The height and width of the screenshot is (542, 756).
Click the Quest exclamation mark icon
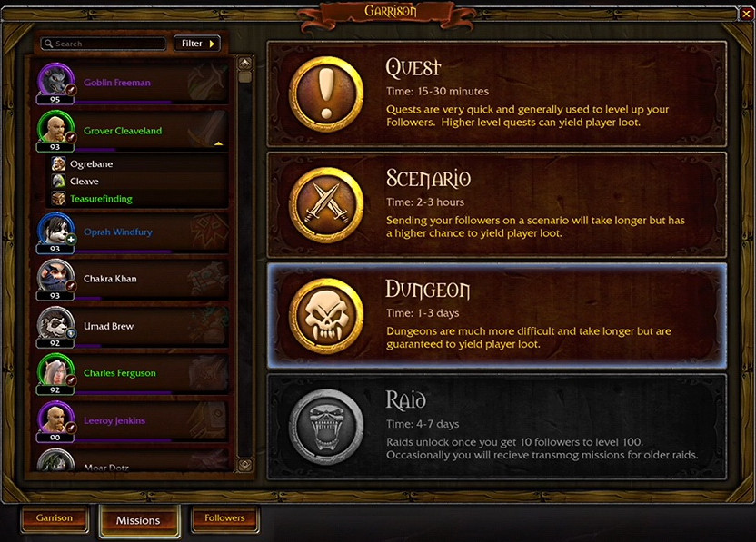pyautogui.click(x=326, y=94)
